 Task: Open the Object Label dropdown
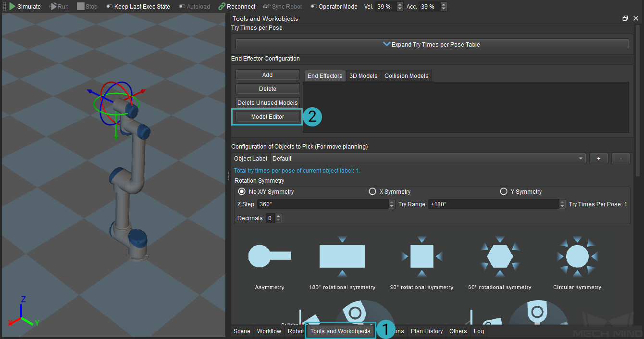coord(428,159)
